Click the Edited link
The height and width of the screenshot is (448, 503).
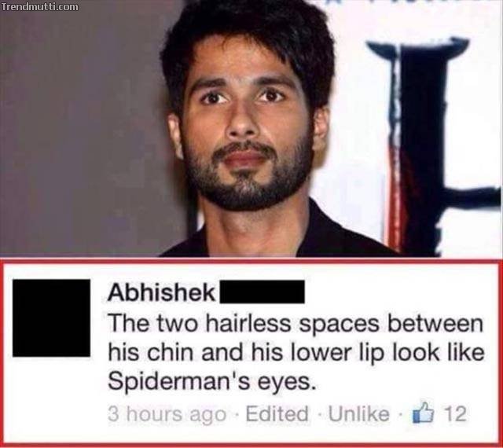(x=277, y=413)
